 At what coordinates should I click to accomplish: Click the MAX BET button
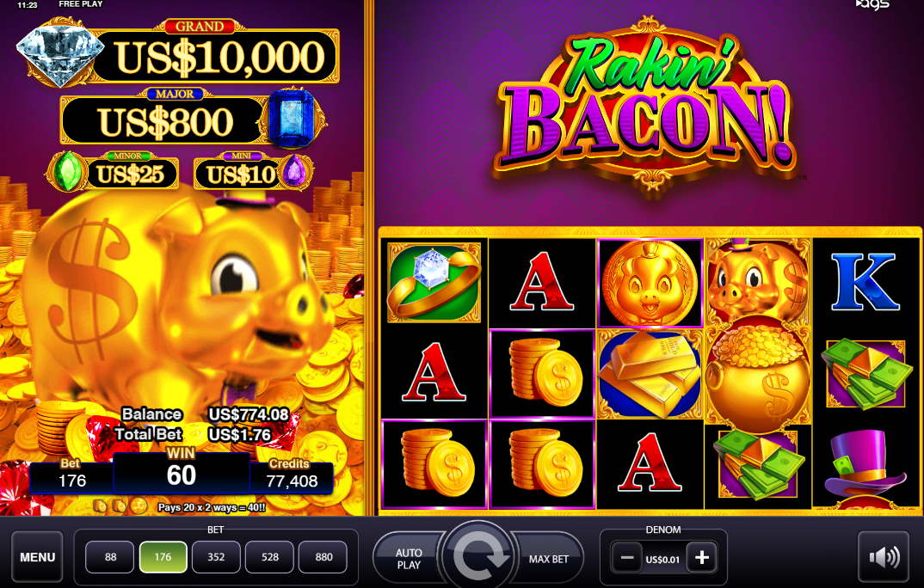coord(548,559)
